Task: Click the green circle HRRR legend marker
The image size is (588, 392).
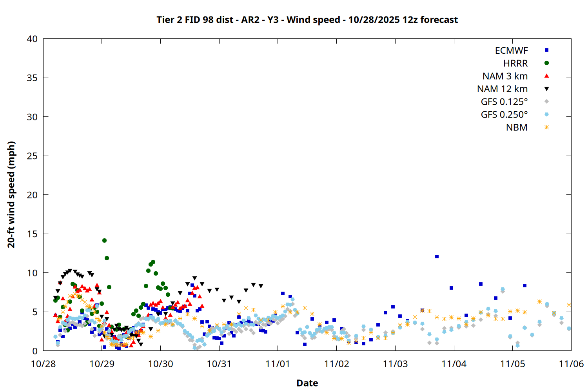Action: (546, 63)
